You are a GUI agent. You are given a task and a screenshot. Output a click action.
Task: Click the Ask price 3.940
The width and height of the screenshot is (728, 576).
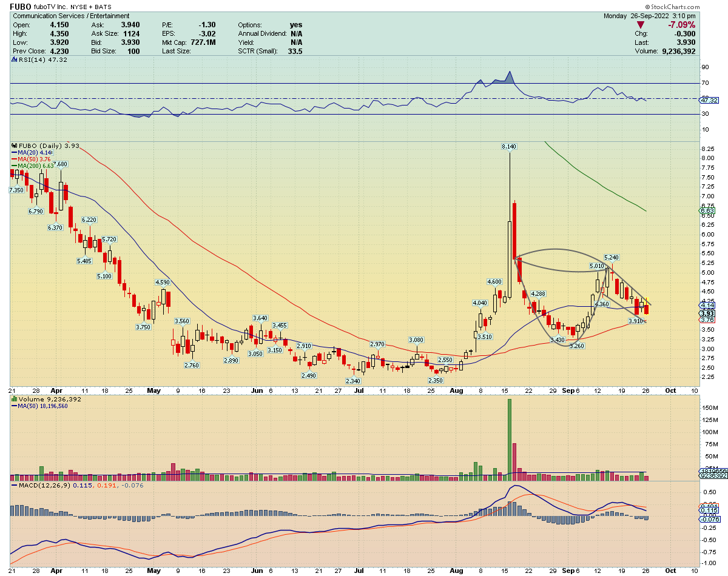coord(129,24)
